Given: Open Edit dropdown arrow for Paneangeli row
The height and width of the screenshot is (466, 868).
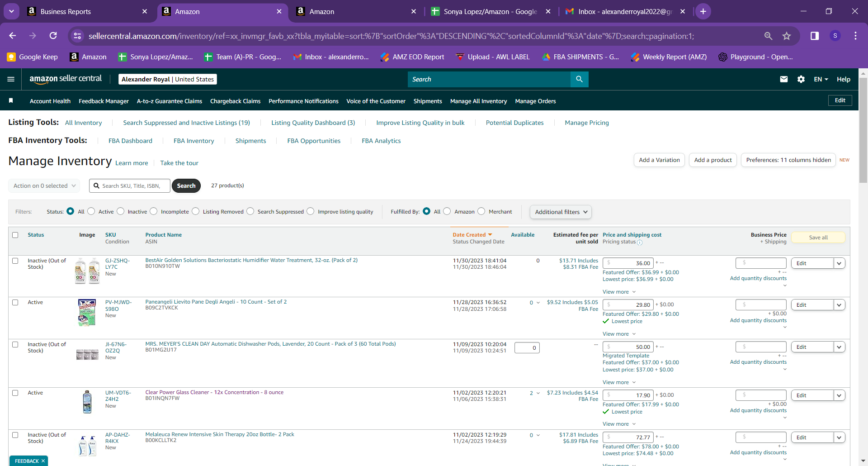Looking at the screenshot, I should point(840,305).
